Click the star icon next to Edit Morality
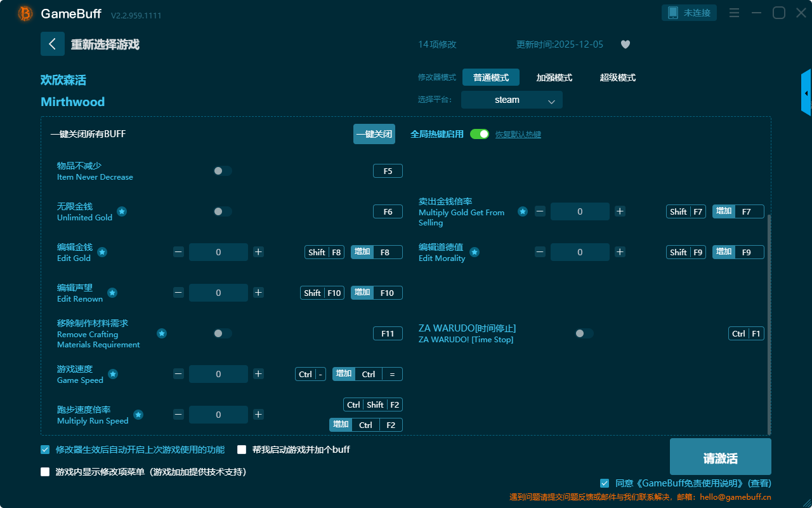The width and height of the screenshot is (812, 508). 475,252
